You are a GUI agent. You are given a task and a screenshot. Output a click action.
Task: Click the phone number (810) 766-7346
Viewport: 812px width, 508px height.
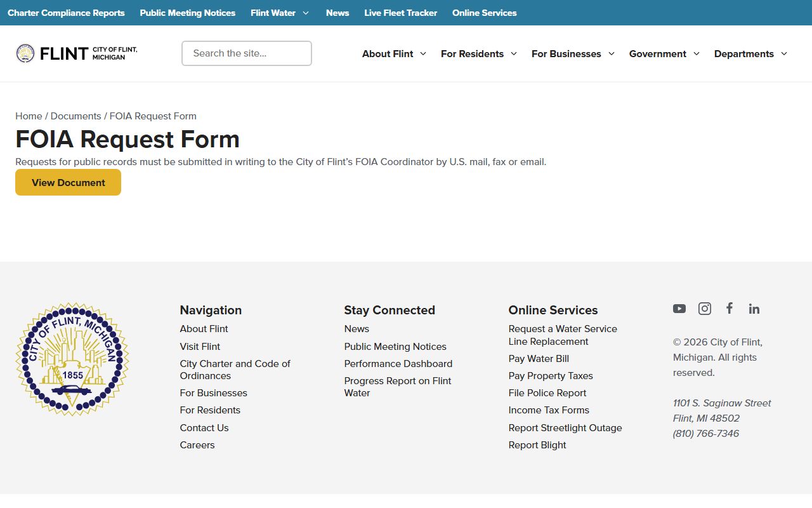[x=706, y=434]
